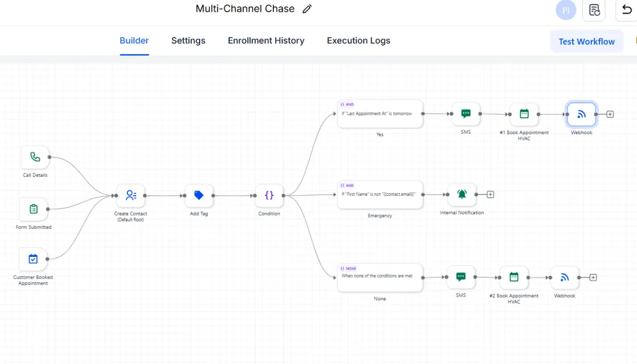Open the Enrollment History tab

(x=266, y=41)
